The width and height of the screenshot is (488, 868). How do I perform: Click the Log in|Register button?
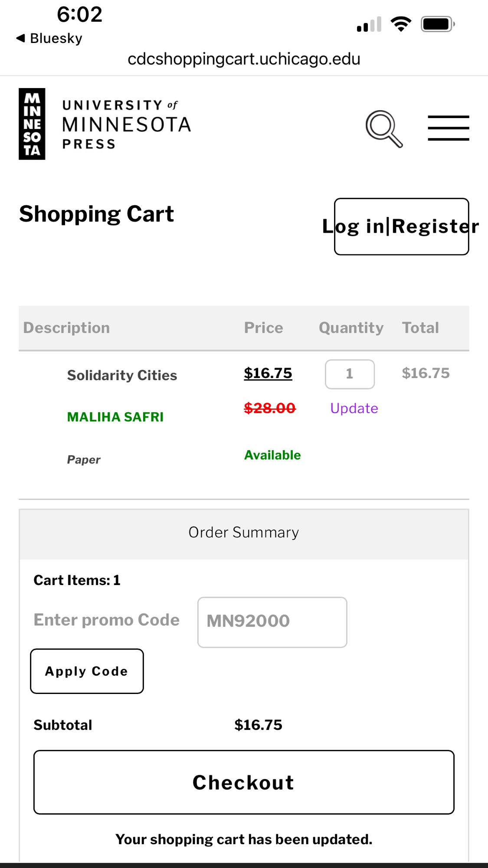401,227
